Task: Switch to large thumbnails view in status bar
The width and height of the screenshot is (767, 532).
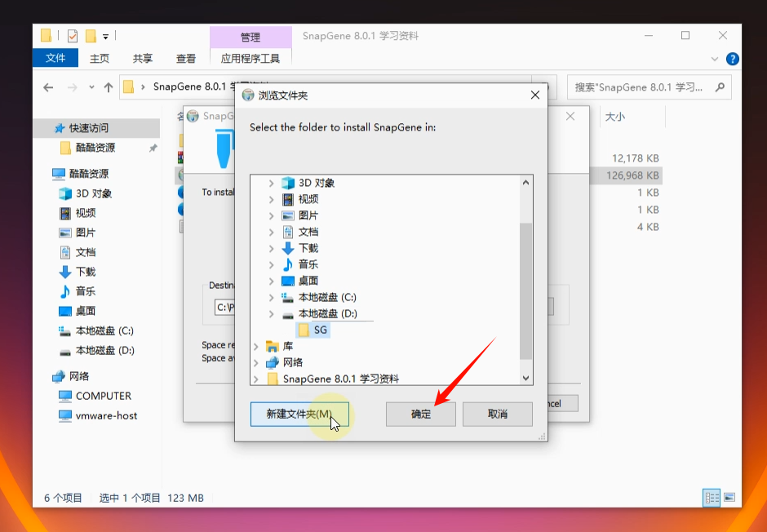Action: point(729,497)
